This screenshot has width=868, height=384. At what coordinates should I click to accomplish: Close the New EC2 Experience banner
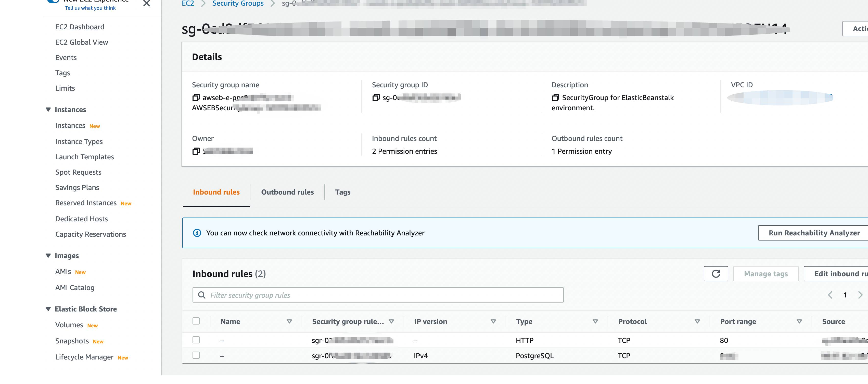click(x=147, y=3)
